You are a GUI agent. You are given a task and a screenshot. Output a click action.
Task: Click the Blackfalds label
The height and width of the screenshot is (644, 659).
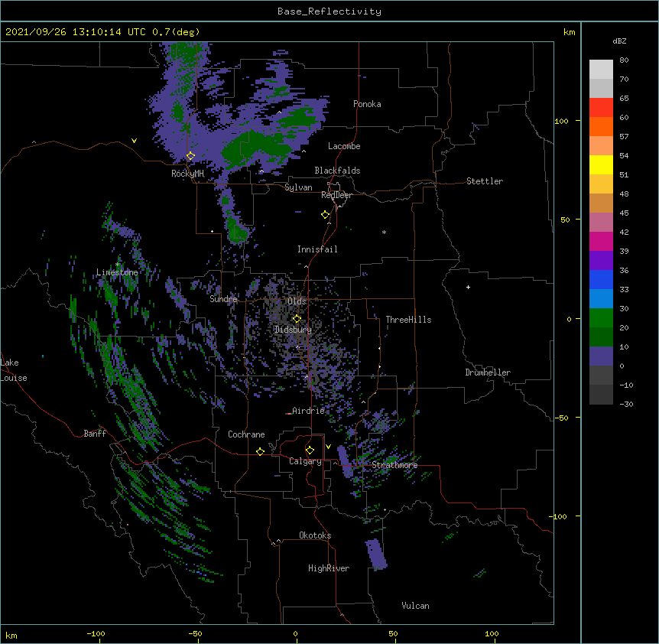click(337, 171)
